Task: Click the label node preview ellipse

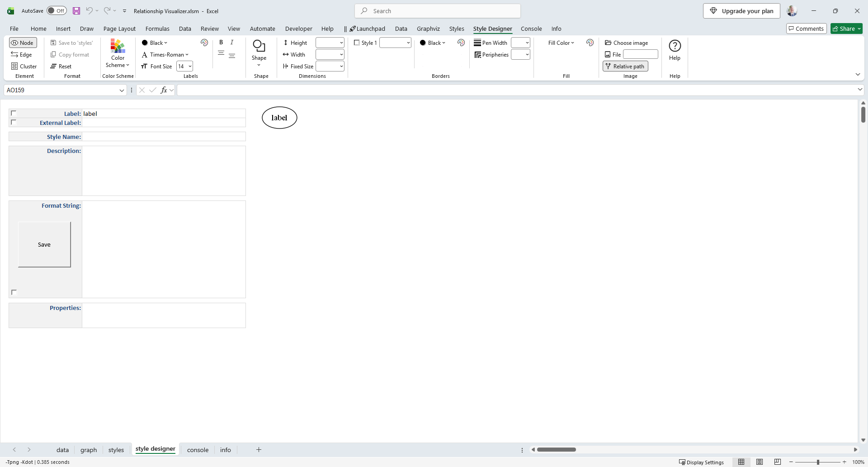Action: (x=279, y=118)
